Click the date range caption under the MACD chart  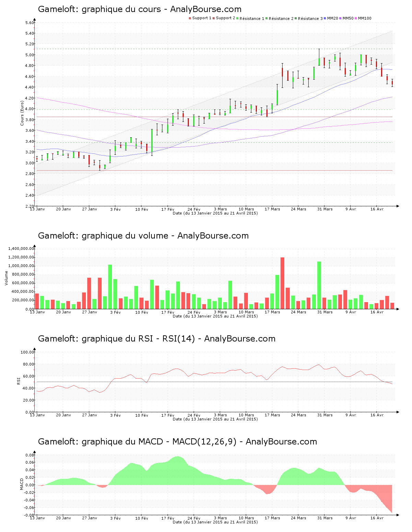click(x=215, y=522)
